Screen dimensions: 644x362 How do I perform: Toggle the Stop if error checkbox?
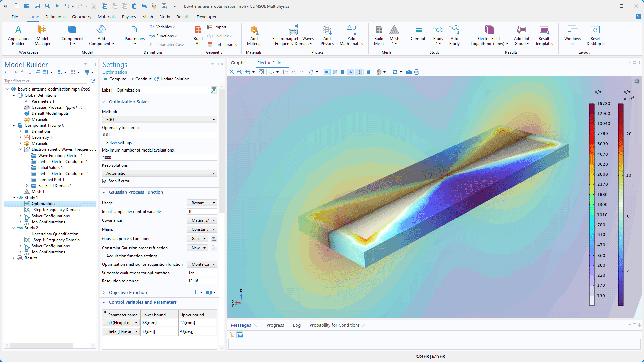coord(105,181)
